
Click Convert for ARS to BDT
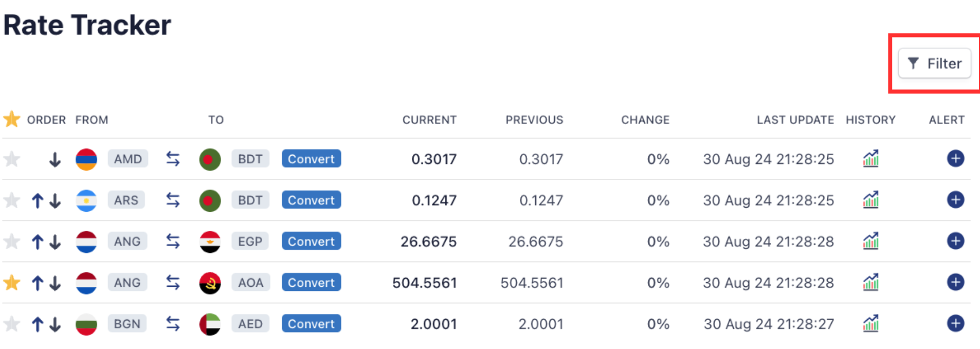311,200
